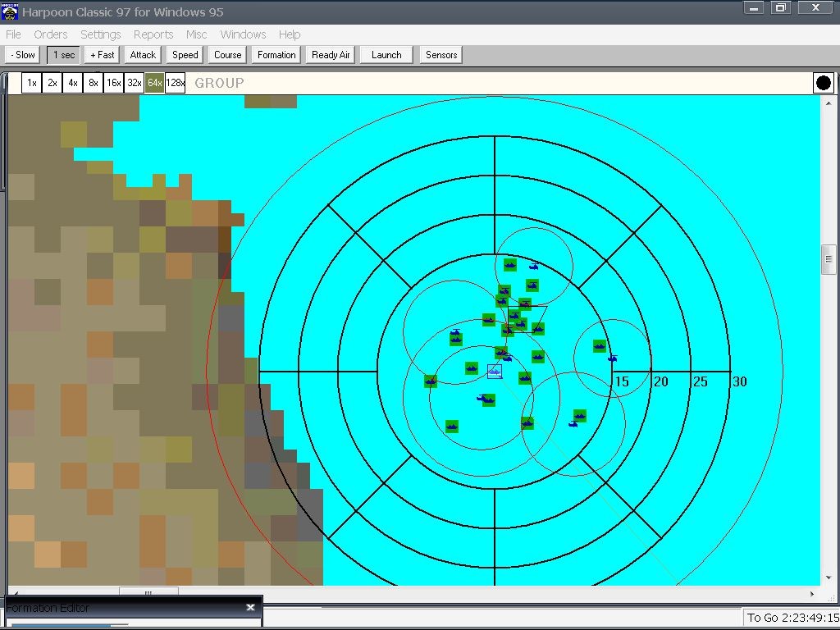Set zoom level to 4x
The width and height of the screenshot is (840, 630).
tap(72, 83)
